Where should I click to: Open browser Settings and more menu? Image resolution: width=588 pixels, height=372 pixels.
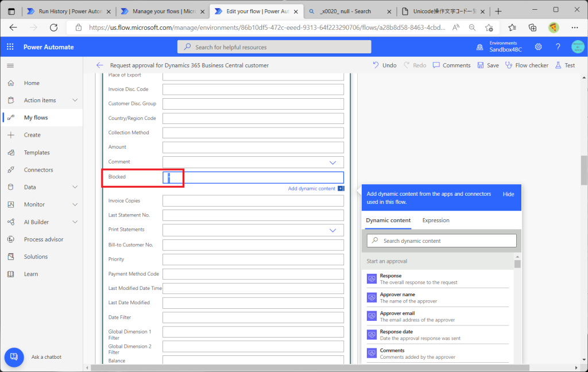tap(574, 28)
